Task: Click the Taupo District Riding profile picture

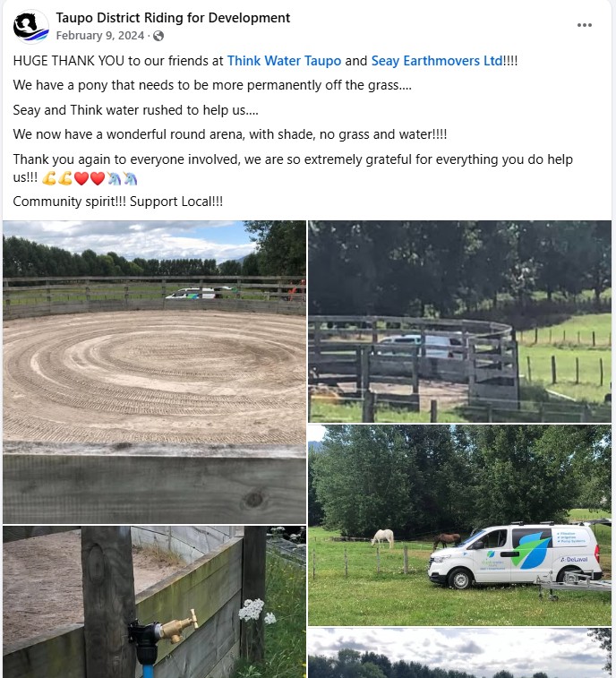Action: pos(30,26)
